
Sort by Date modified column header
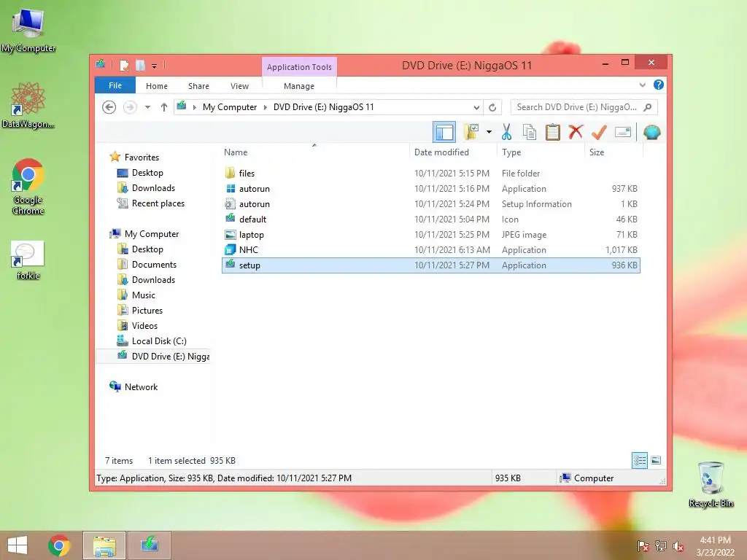pyautogui.click(x=441, y=152)
